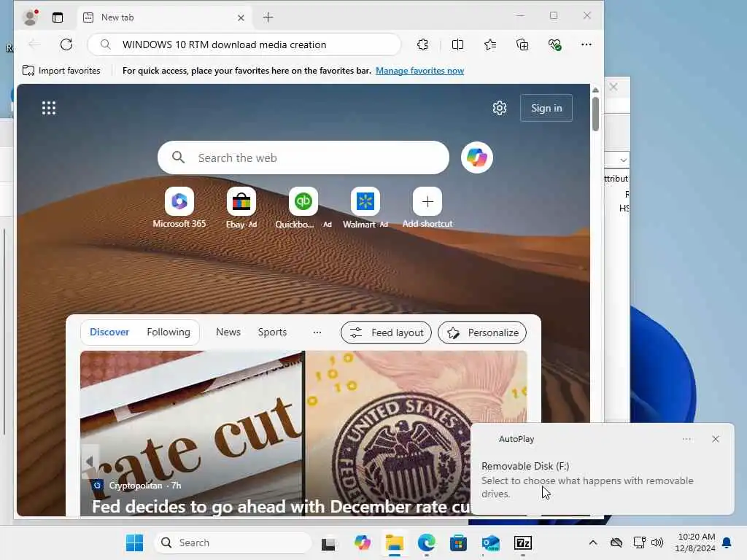Open Browser essentials heart icon
Screen dimensions: 747x560
pos(554,44)
